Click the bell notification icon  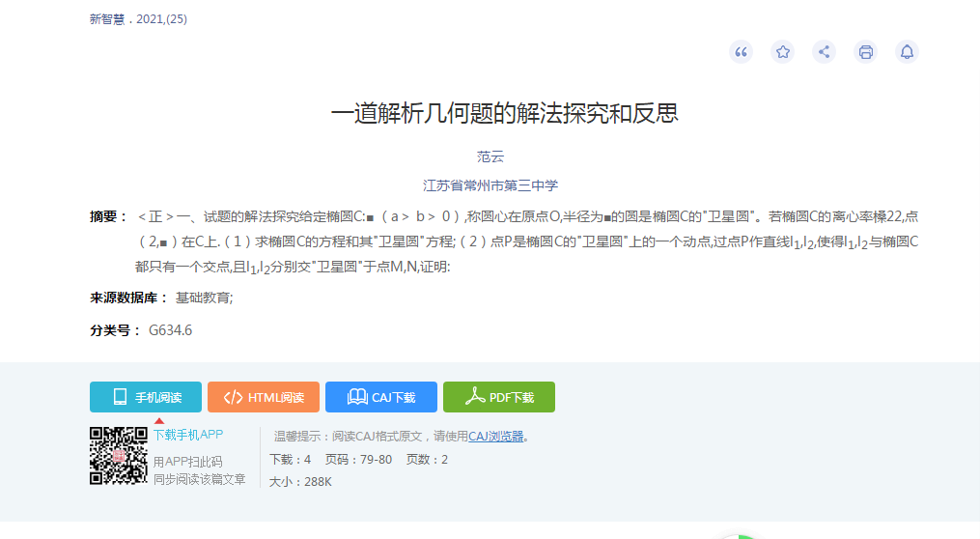(x=907, y=52)
